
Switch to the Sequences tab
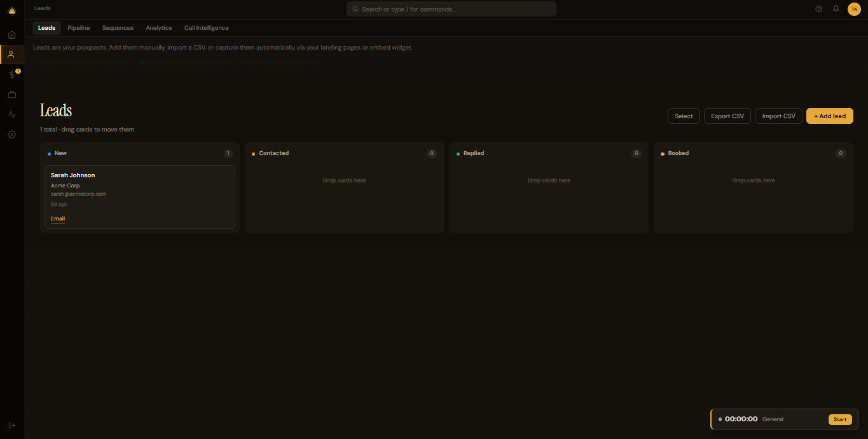click(x=118, y=28)
